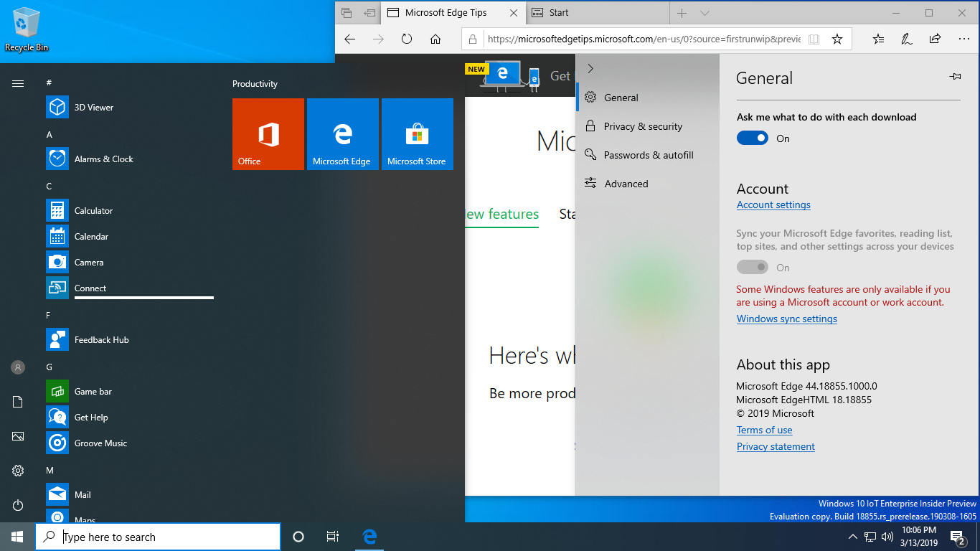
Task: Toggle Ask me what to do with each download
Action: [753, 138]
